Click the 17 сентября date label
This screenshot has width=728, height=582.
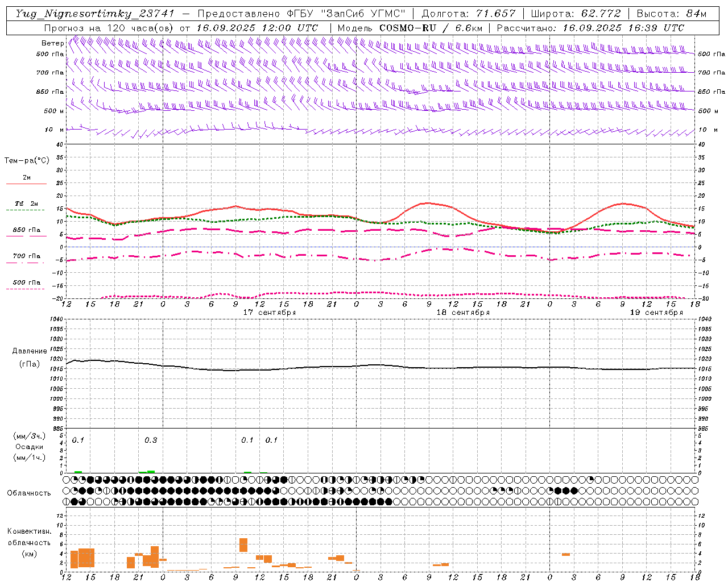tap(270, 313)
